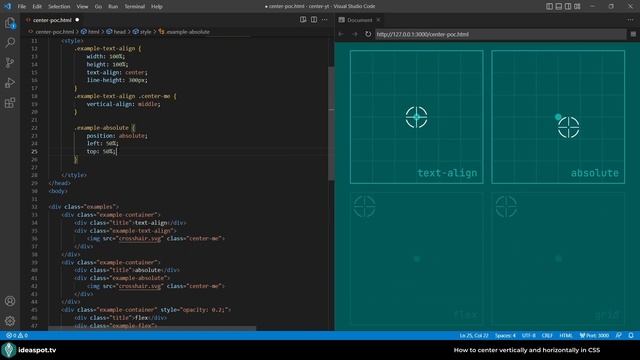The height and width of the screenshot is (360, 640).
Task: Open preview pane More Actions ellipsis
Action: 631,20
